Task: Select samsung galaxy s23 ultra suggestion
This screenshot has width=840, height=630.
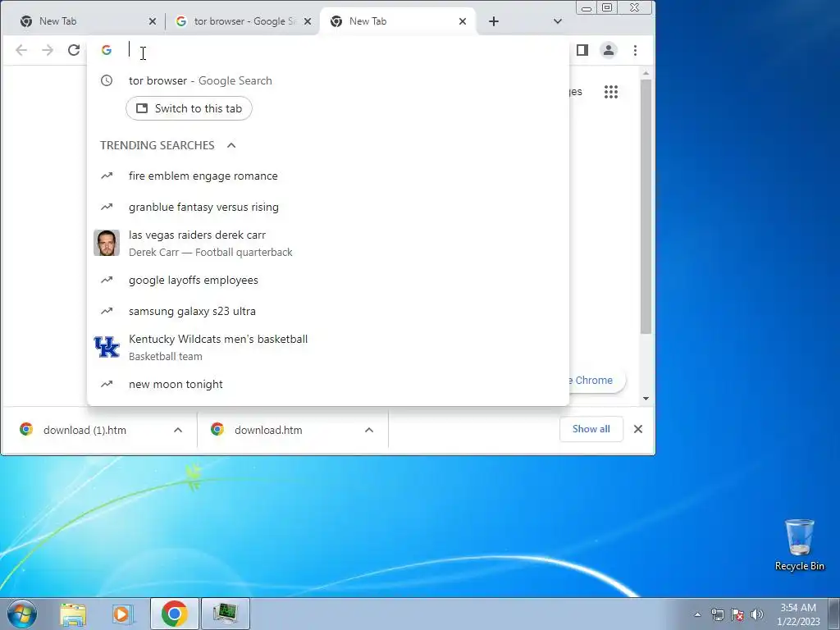Action: pos(328,311)
